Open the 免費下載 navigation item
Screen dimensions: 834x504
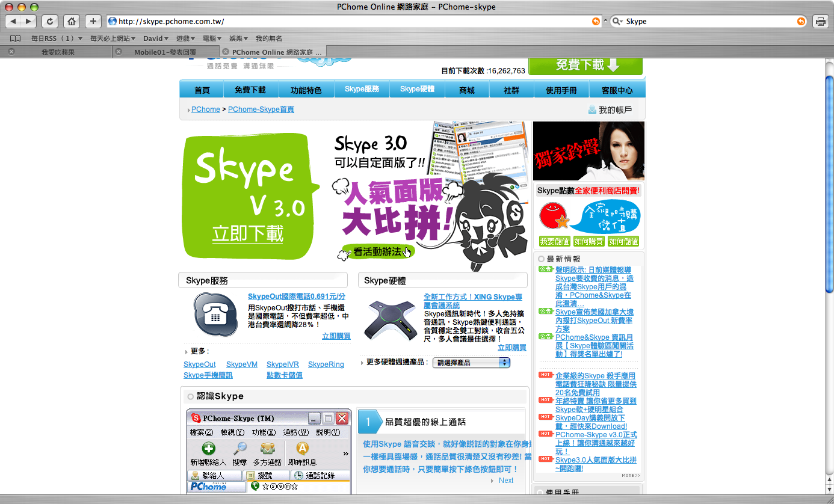coord(250,90)
